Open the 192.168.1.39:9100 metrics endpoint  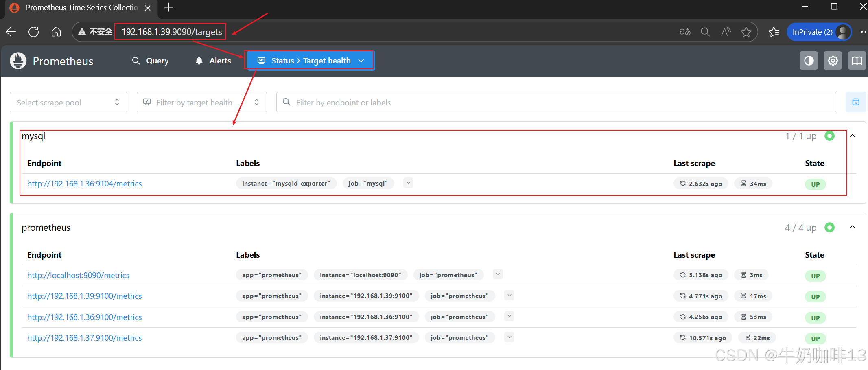tap(85, 296)
